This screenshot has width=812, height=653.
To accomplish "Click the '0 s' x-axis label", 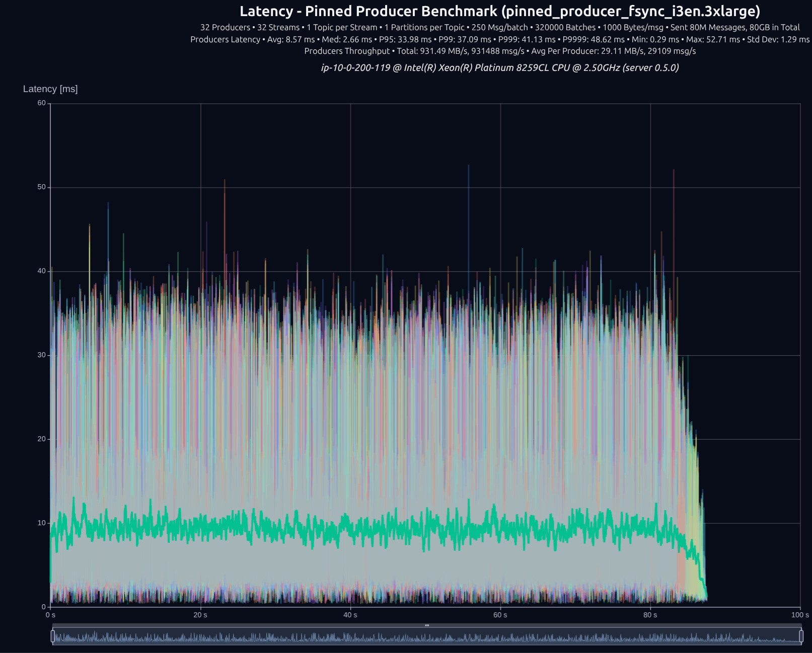I will 50,615.
